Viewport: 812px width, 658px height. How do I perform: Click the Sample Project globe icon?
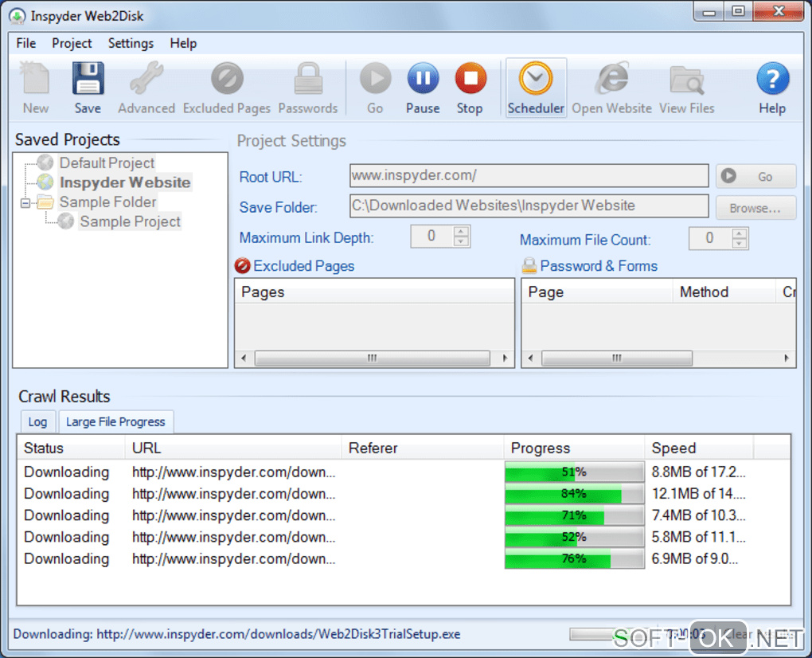tap(66, 221)
